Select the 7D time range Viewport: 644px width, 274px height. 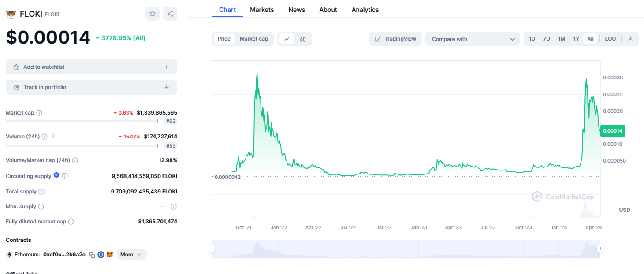tap(547, 39)
